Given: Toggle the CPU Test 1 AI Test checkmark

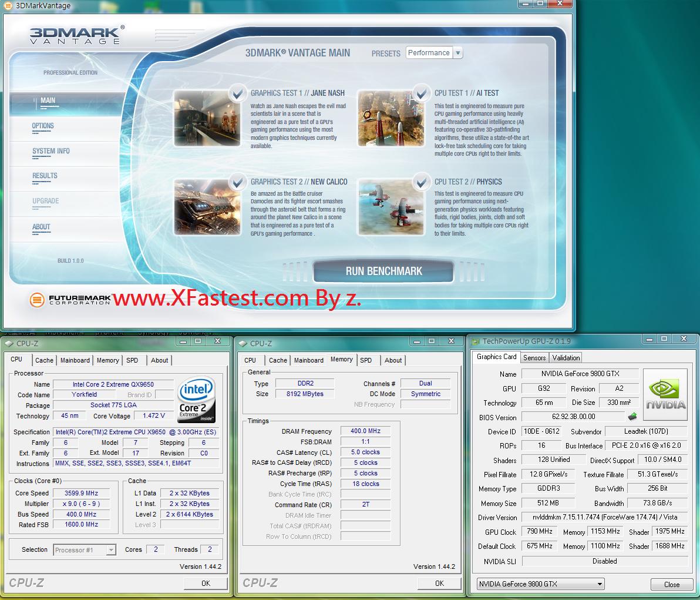Looking at the screenshot, I should (x=421, y=93).
